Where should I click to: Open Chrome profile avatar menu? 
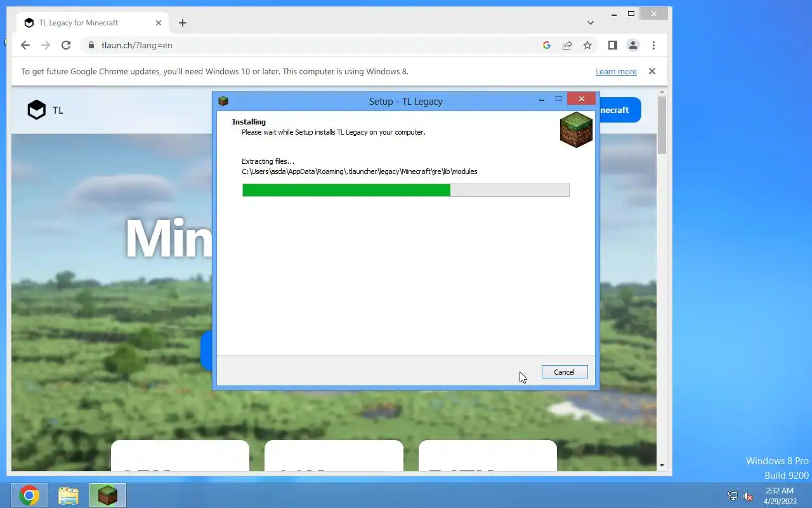pyautogui.click(x=633, y=45)
